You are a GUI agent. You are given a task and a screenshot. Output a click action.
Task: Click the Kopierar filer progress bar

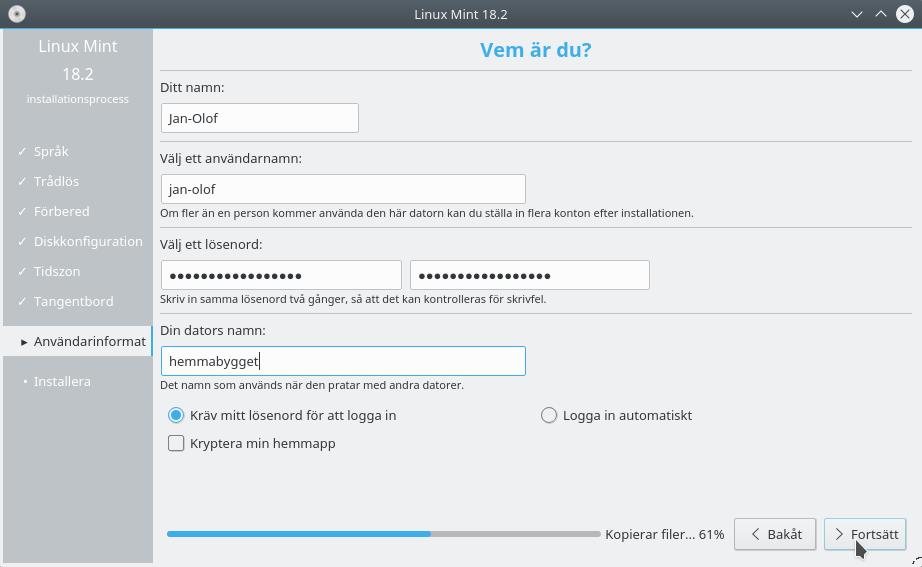pos(383,534)
